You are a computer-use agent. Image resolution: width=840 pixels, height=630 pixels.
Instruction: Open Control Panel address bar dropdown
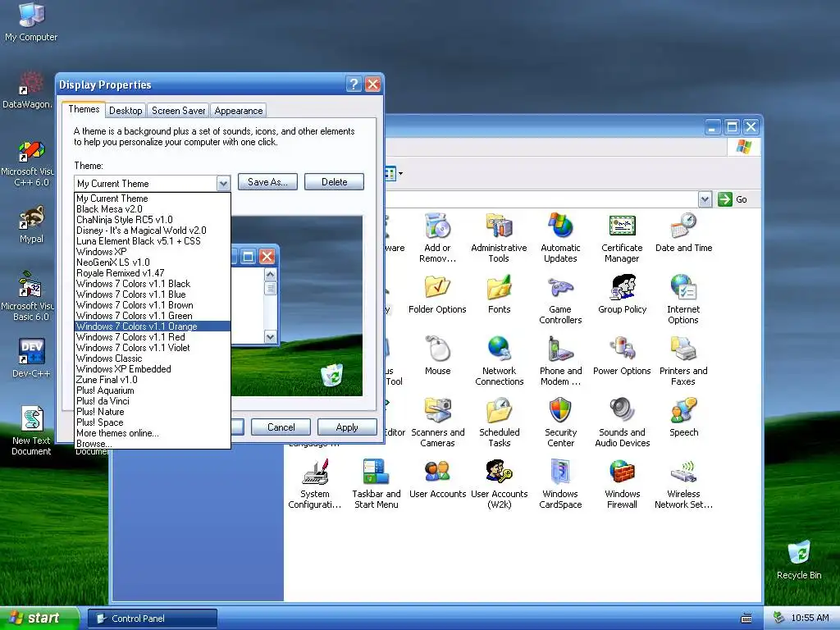(705, 199)
